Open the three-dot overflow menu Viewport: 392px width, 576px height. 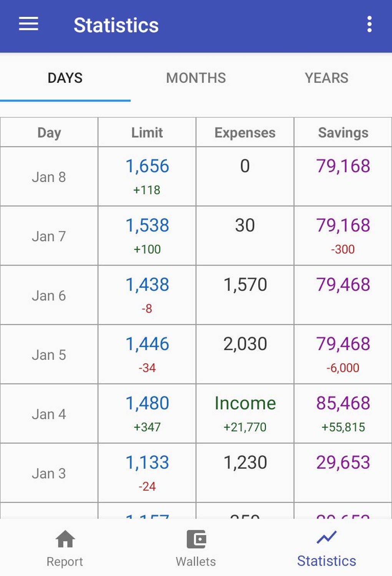(369, 24)
